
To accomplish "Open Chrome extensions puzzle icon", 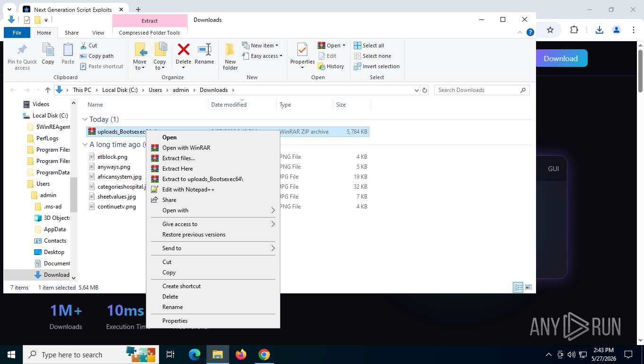I will tap(574, 30).
